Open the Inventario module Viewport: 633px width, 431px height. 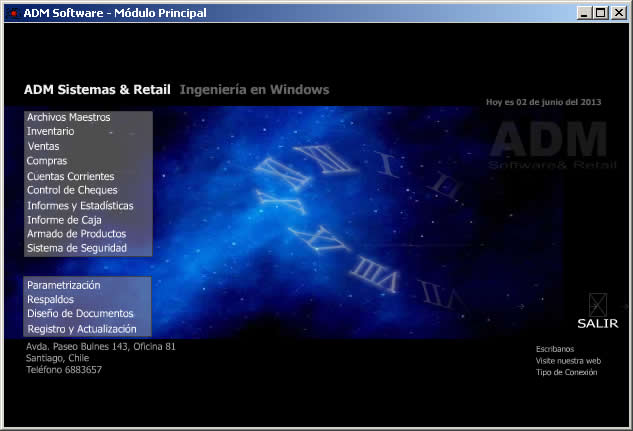[x=50, y=131]
